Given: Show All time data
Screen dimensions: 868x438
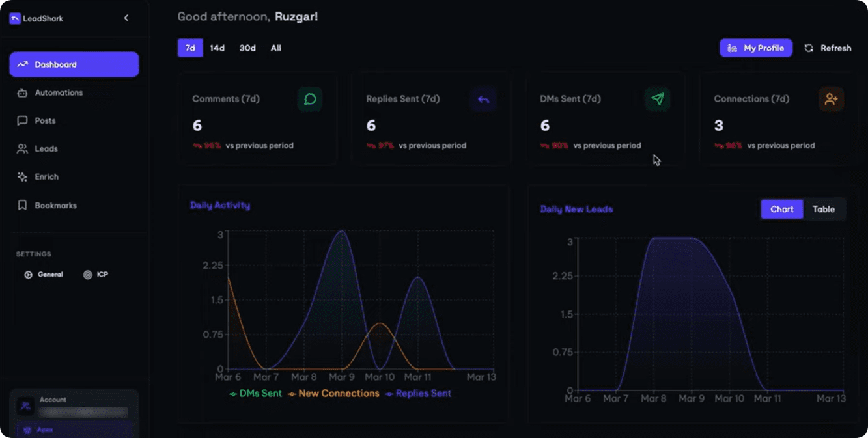Looking at the screenshot, I should tap(276, 48).
